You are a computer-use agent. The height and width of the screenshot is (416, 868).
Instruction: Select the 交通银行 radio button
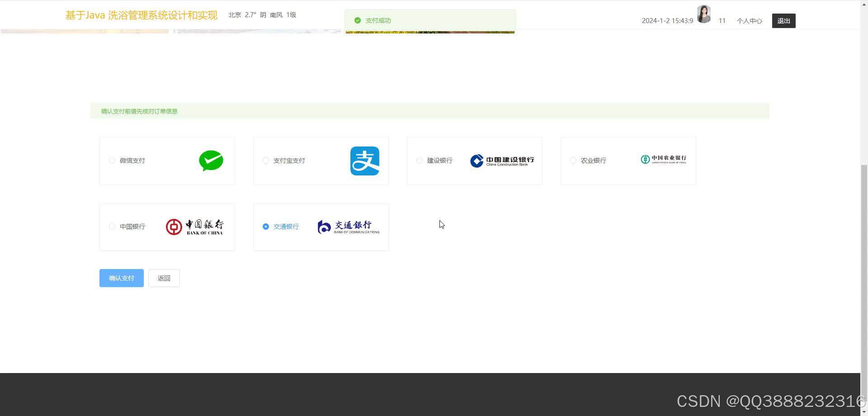pos(266,227)
